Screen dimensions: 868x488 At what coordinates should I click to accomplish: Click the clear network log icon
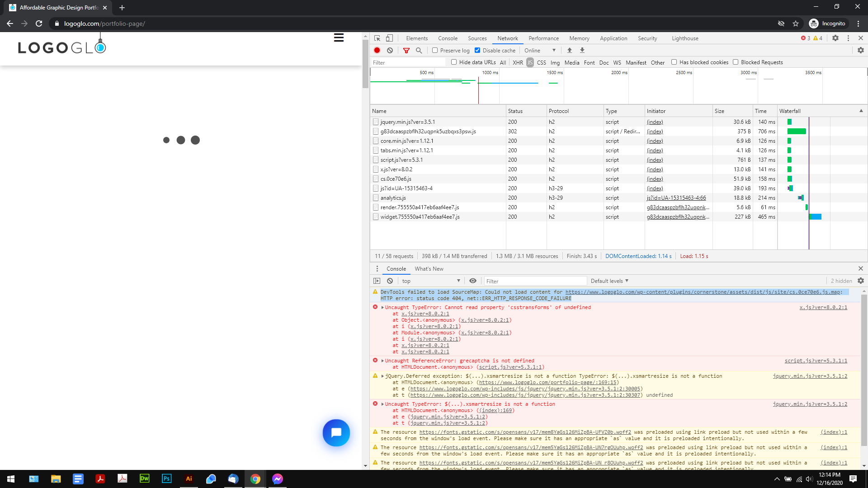[390, 50]
